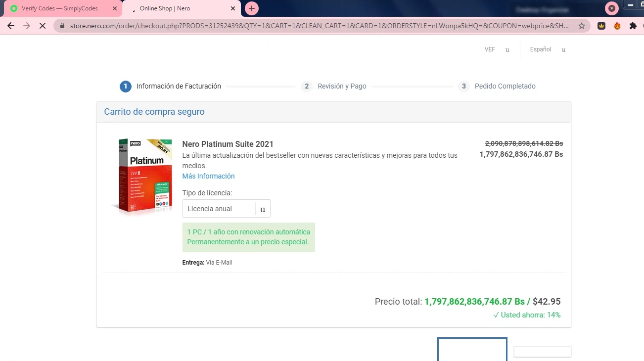Stop loading the page with the X button
Viewport: 644px width, 361px height.
click(x=43, y=26)
